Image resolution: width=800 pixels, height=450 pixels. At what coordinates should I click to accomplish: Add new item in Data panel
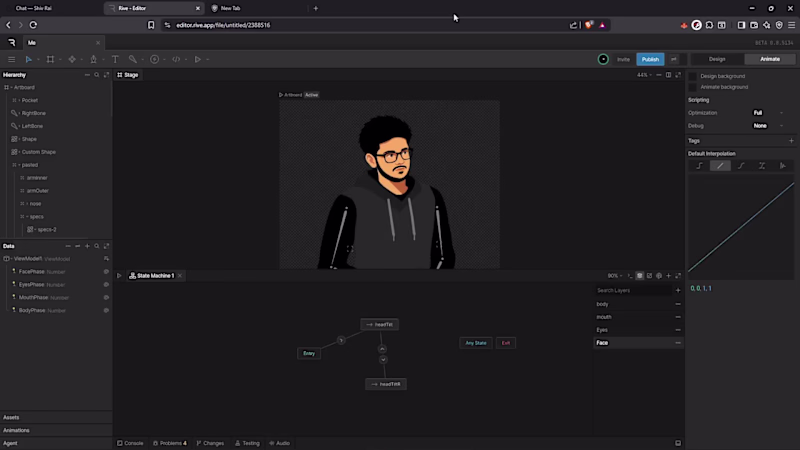(x=87, y=246)
